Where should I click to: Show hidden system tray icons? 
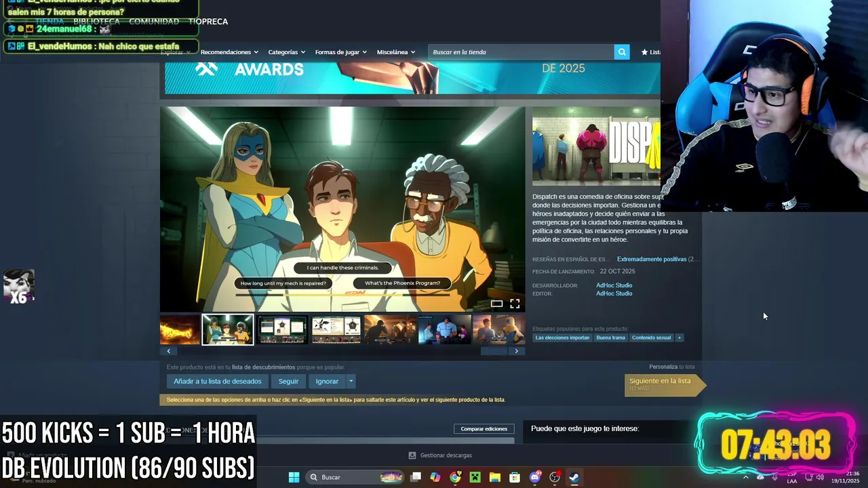746,477
